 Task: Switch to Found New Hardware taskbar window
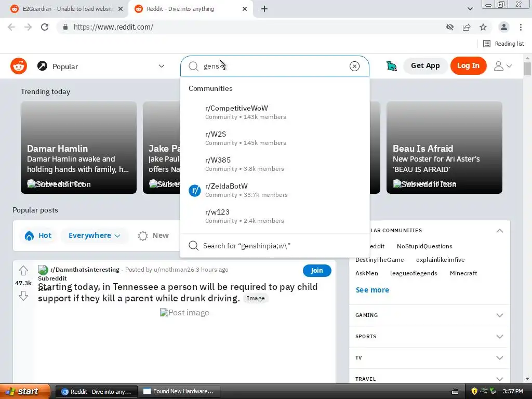coord(180,392)
